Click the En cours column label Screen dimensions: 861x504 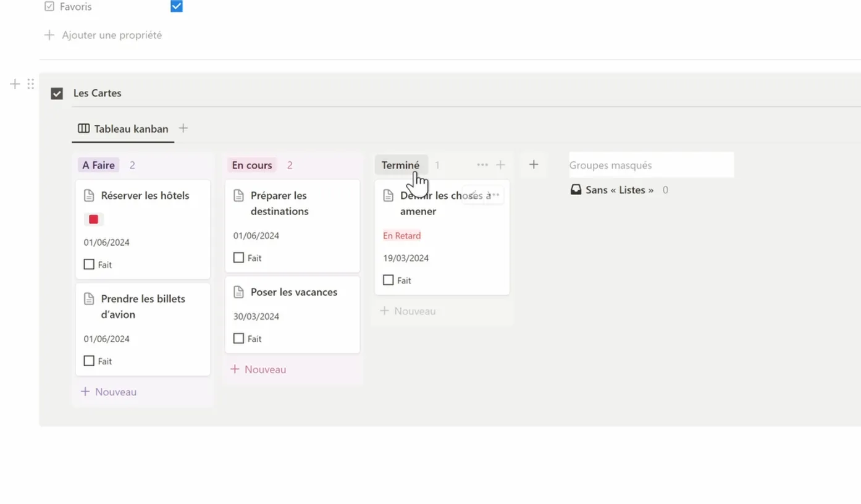tap(252, 166)
